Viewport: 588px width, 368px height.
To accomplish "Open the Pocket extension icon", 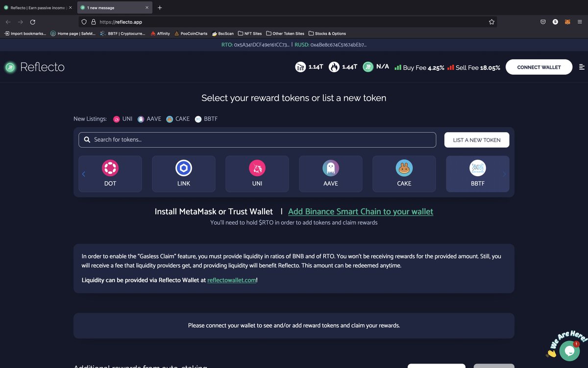I will 543,22.
